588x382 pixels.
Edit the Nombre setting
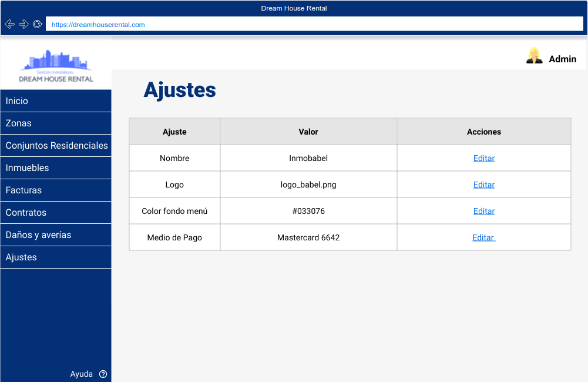pos(483,158)
